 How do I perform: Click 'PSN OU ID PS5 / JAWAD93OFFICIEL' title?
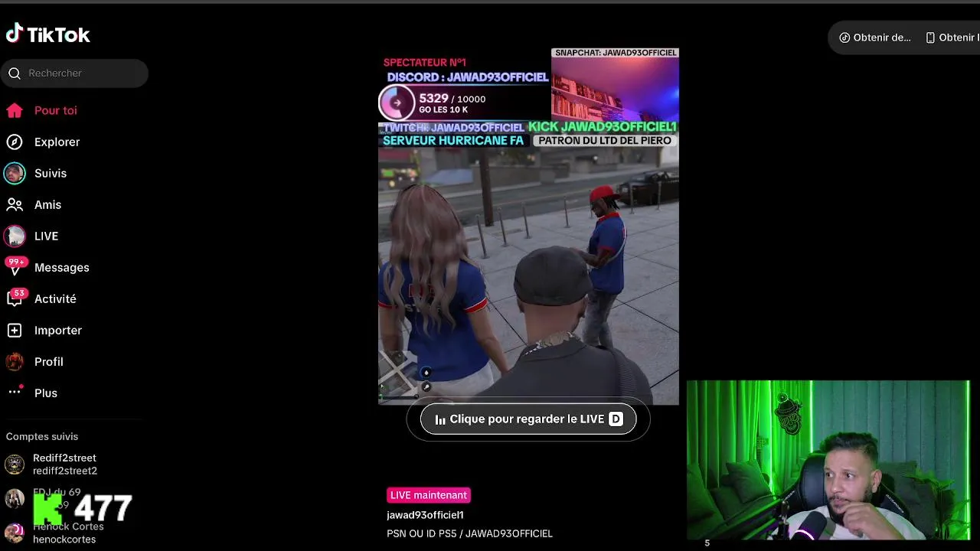pyautogui.click(x=469, y=533)
